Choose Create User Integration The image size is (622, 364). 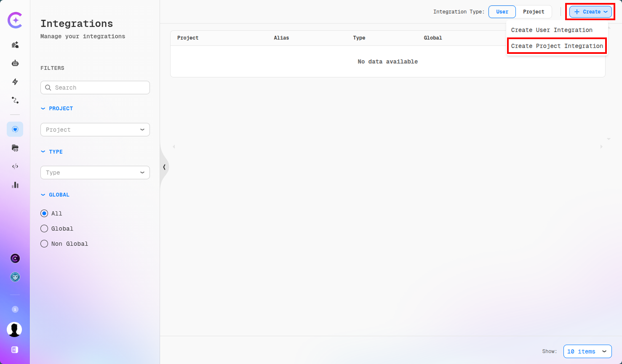pos(552,30)
